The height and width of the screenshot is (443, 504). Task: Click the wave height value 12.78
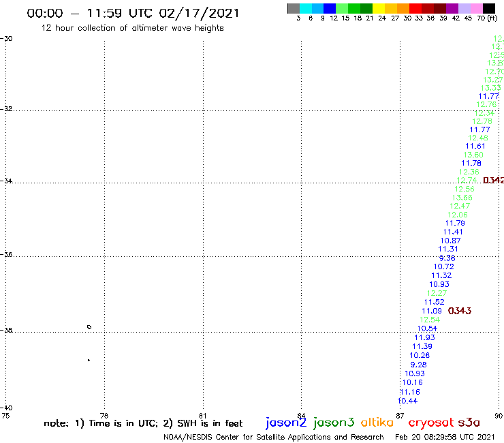click(482, 121)
